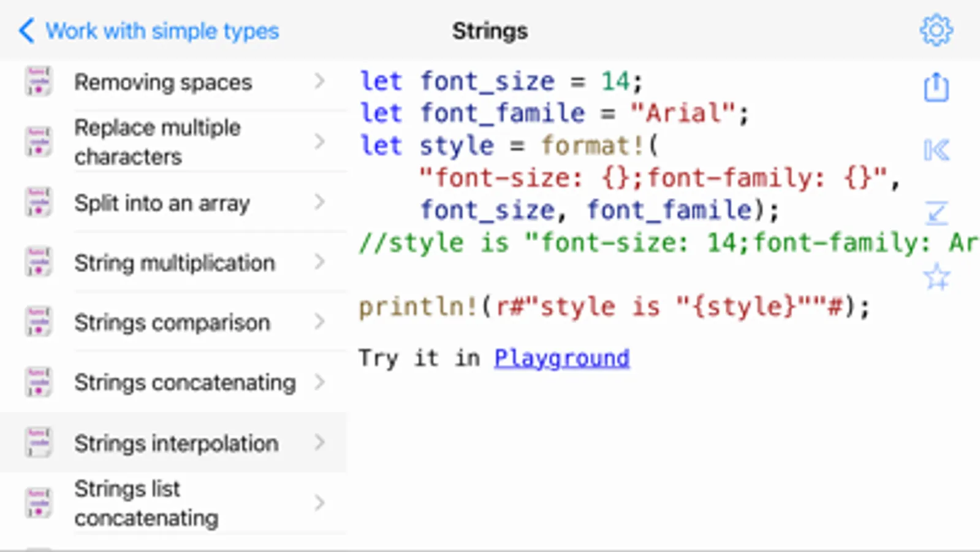Open Strings list concatenating topic
980x552 pixels.
pos(146,503)
